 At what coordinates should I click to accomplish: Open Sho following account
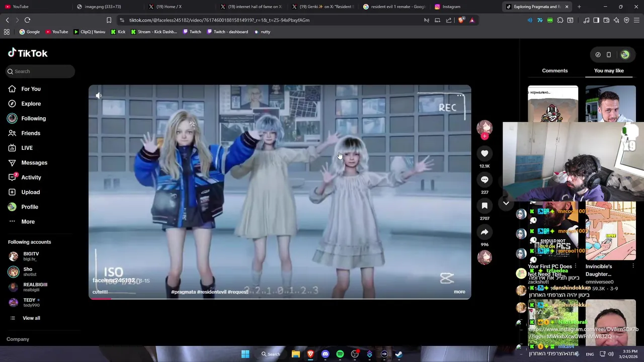[28, 271]
